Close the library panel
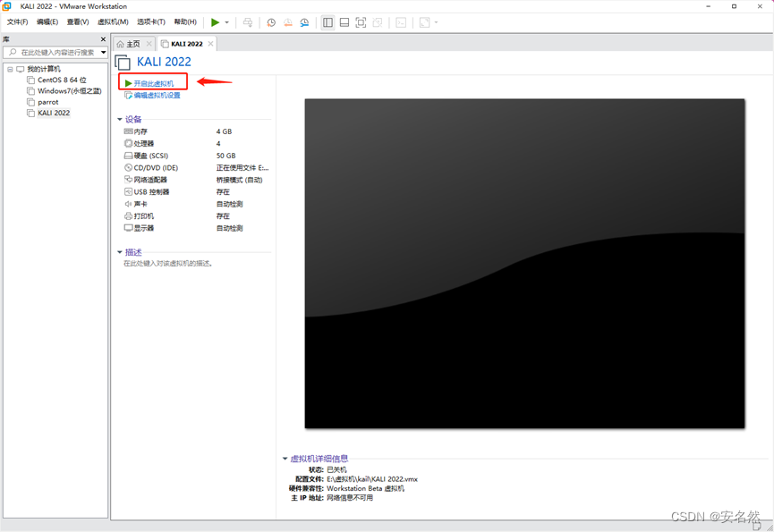The width and height of the screenshot is (774, 532). (x=103, y=39)
